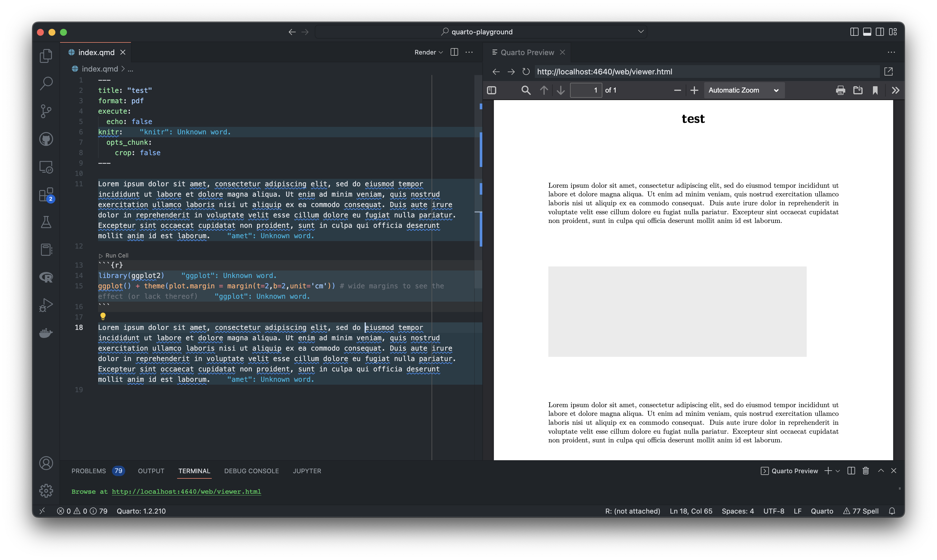937x560 pixels.
Task: Close the index.qmd tab
Action: 123,52
